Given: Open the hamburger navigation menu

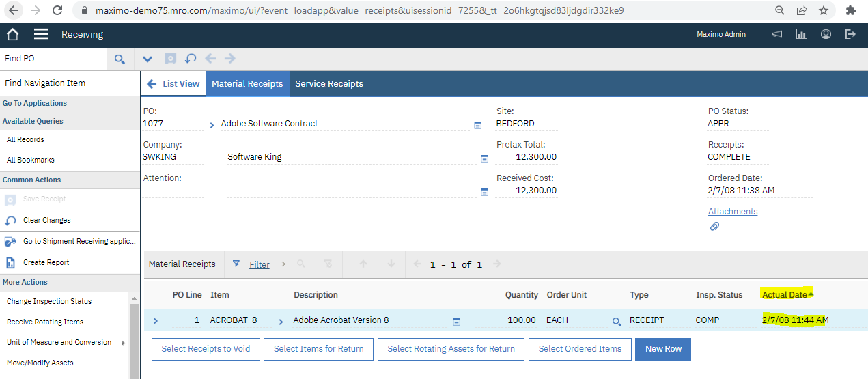Looking at the screenshot, I should pos(41,34).
